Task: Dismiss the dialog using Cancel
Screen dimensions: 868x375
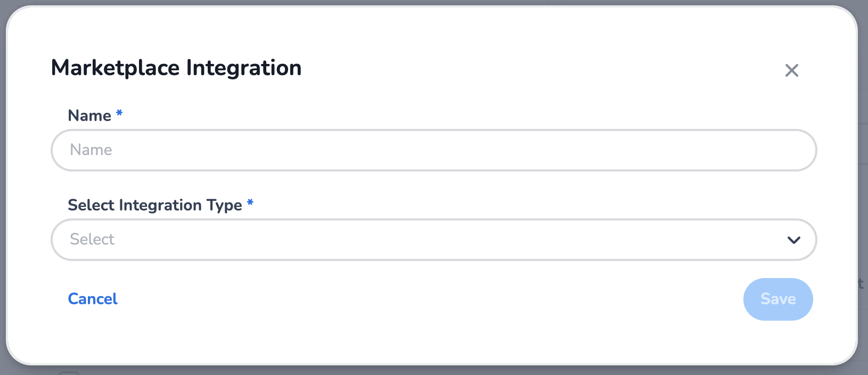Action: [x=92, y=299]
